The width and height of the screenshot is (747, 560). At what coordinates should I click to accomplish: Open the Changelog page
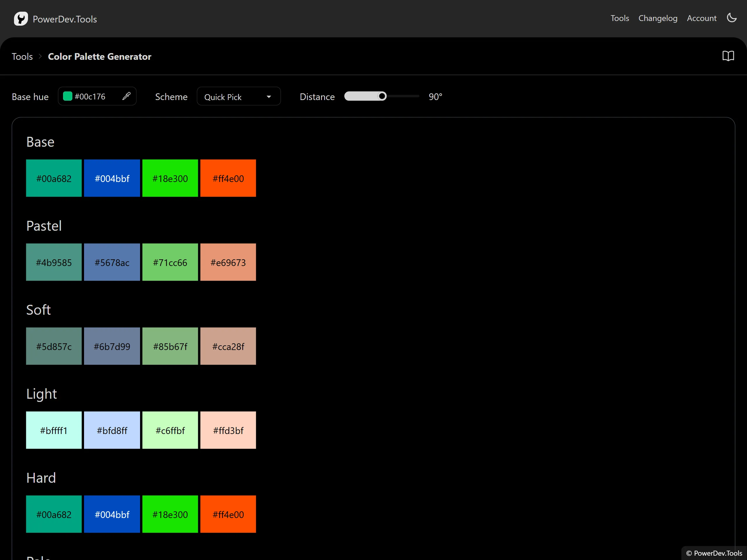[657, 18]
